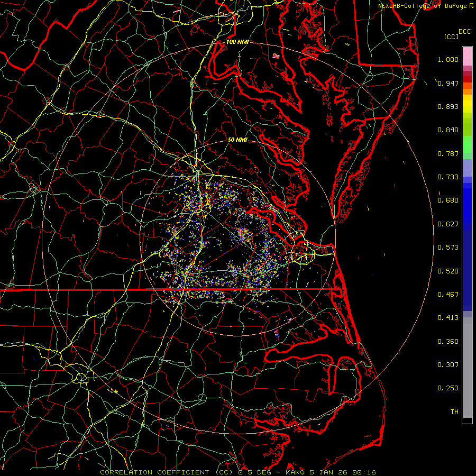The width and height of the screenshot is (476, 476).
Task: Click the 0.947 scale label
Action: coord(448,83)
